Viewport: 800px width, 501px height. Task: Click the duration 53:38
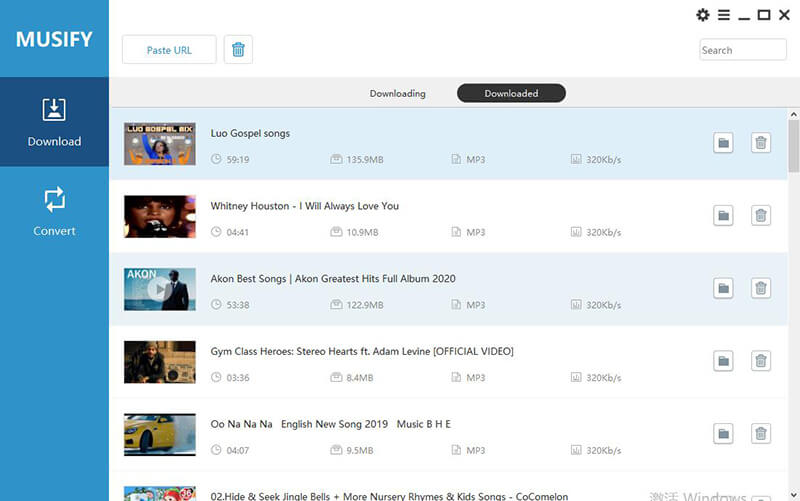pyautogui.click(x=238, y=305)
